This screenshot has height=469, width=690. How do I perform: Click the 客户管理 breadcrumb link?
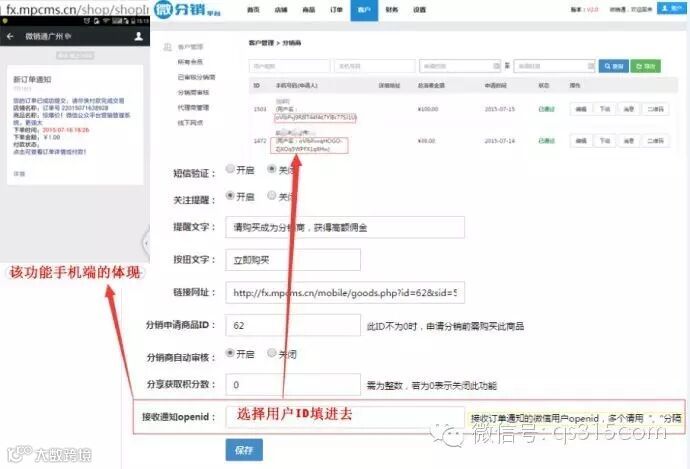261,43
